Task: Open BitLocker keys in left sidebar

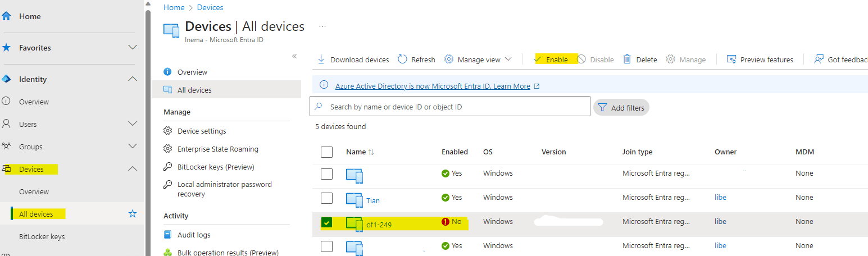Action: click(x=42, y=236)
